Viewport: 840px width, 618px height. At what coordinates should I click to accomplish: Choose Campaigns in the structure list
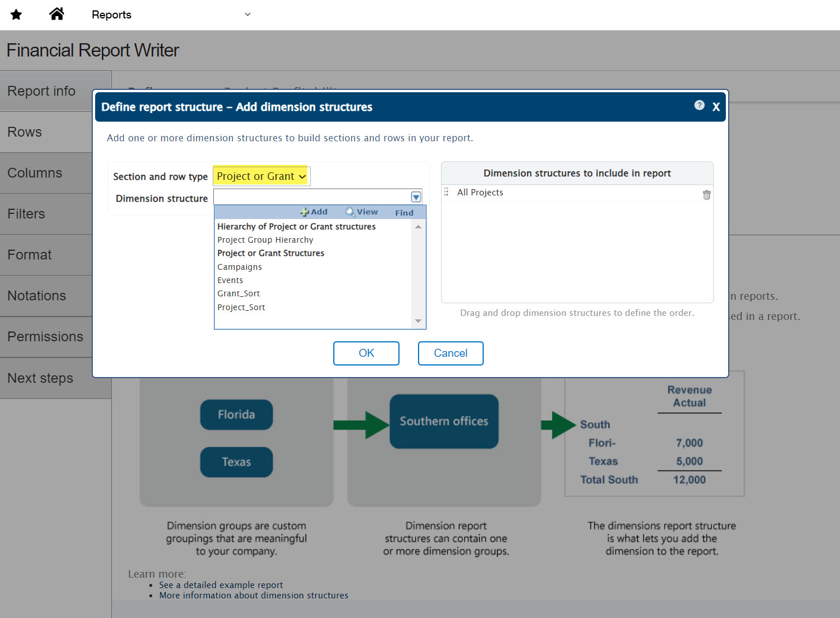pos(239,267)
